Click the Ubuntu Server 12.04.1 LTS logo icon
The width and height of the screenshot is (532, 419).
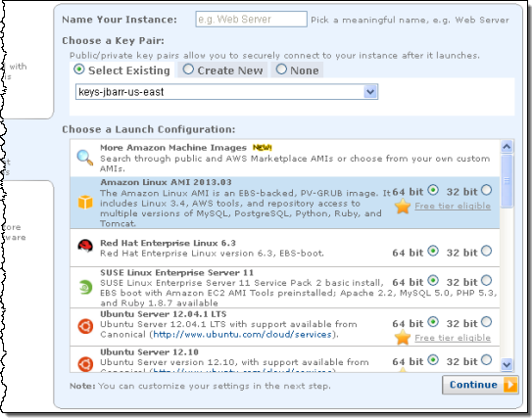click(x=85, y=326)
